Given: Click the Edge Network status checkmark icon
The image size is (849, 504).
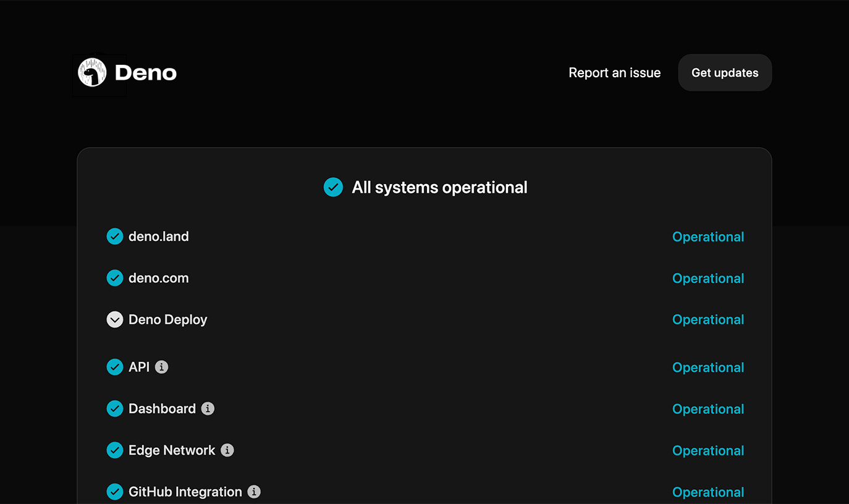Looking at the screenshot, I should click(115, 450).
